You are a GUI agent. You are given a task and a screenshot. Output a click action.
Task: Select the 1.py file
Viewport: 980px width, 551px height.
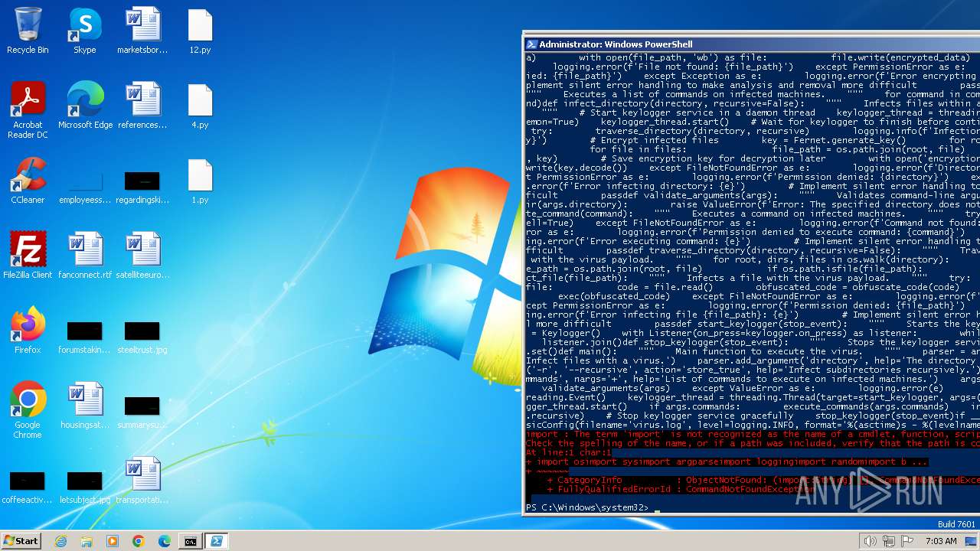[x=200, y=181]
